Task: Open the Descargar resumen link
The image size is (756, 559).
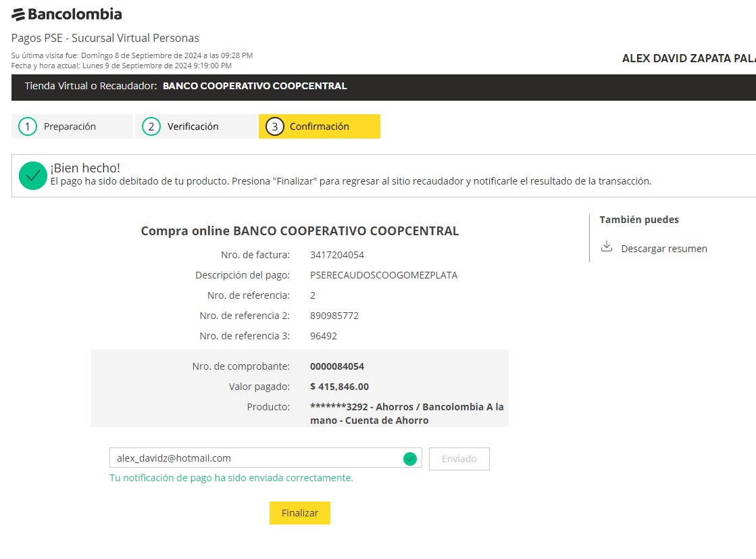Action: pyautogui.click(x=663, y=249)
